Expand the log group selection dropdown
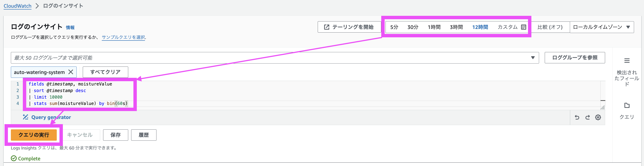 [533, 58]
